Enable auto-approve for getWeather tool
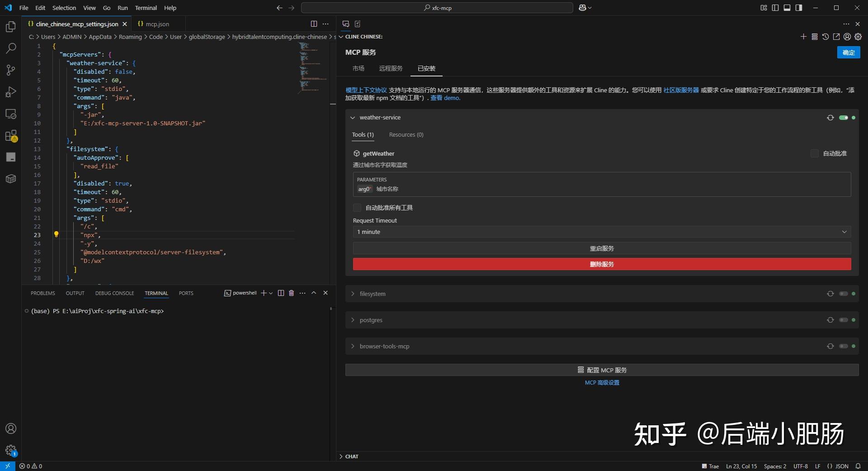 click(815, 153)
